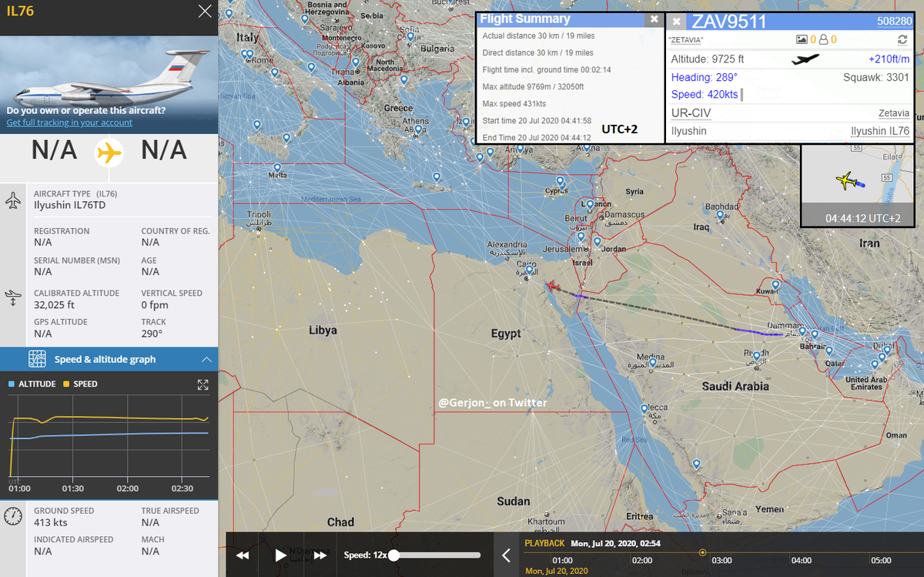Screen dimensions: 924x577
Task: Open the UR-CIV registration link
Action: 691,113
